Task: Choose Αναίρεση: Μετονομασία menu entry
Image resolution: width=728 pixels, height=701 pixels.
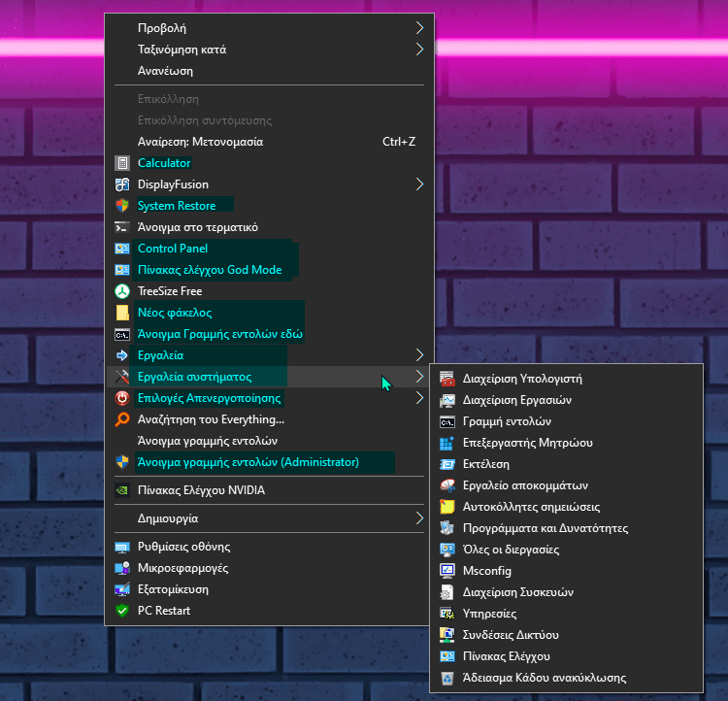Action: 269,142
